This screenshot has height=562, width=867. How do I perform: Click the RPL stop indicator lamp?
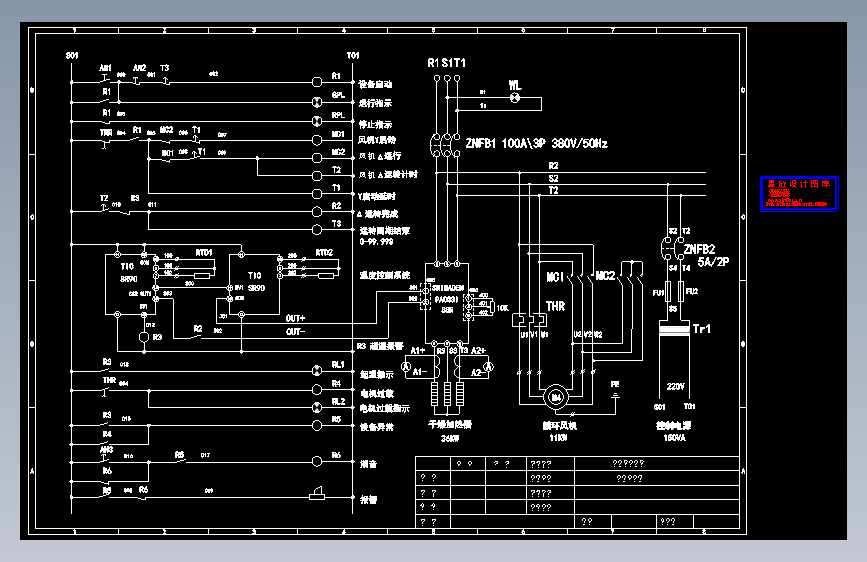[317, 121]
